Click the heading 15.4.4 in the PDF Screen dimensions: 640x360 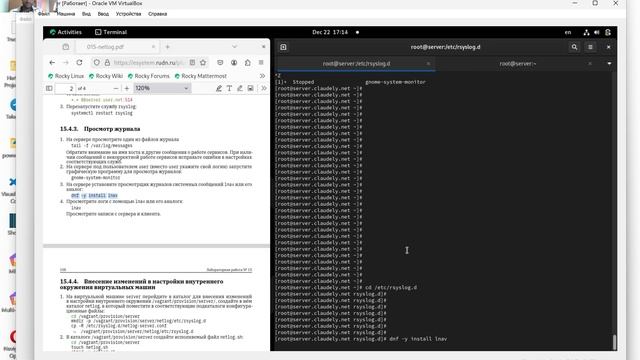(x=142, y=284)
